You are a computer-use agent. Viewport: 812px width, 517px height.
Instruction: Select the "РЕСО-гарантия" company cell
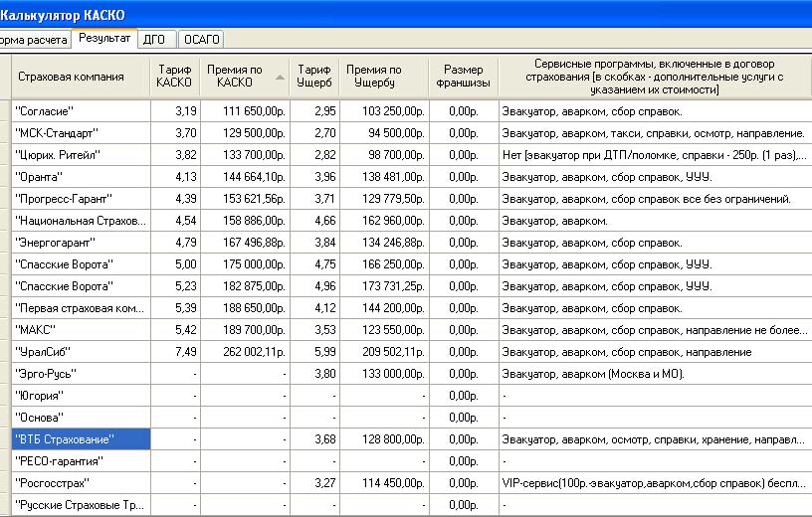tap(81, 461)
